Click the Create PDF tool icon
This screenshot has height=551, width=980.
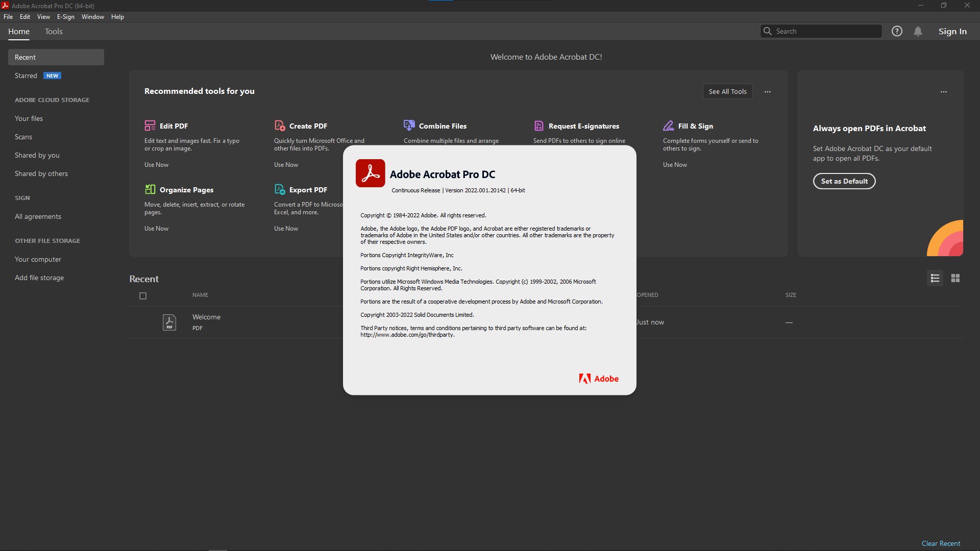click(279, 126)
